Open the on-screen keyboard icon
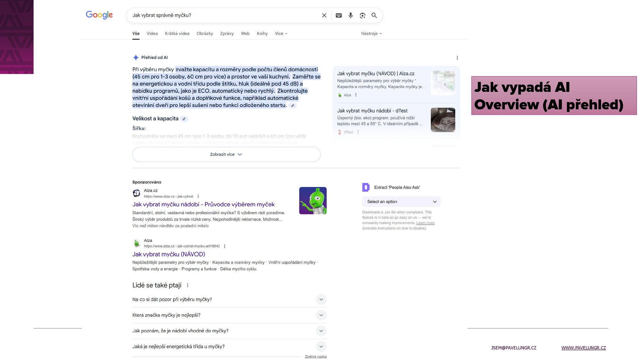 click(339, 15)
